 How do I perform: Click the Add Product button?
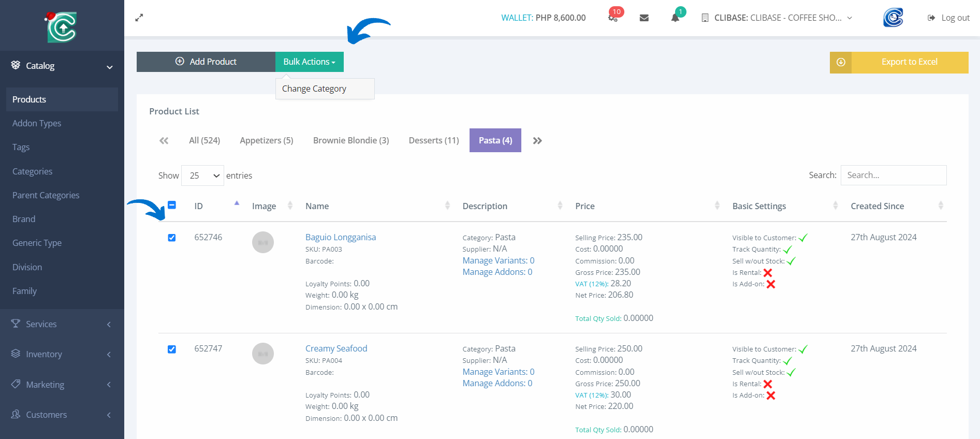206,62
